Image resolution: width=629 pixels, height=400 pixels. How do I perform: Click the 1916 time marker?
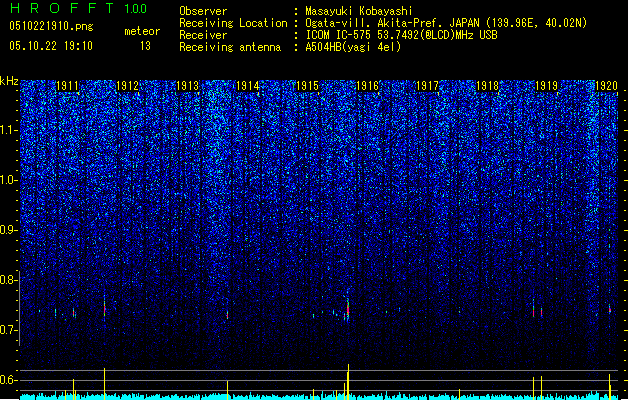(x=367, y=86)
